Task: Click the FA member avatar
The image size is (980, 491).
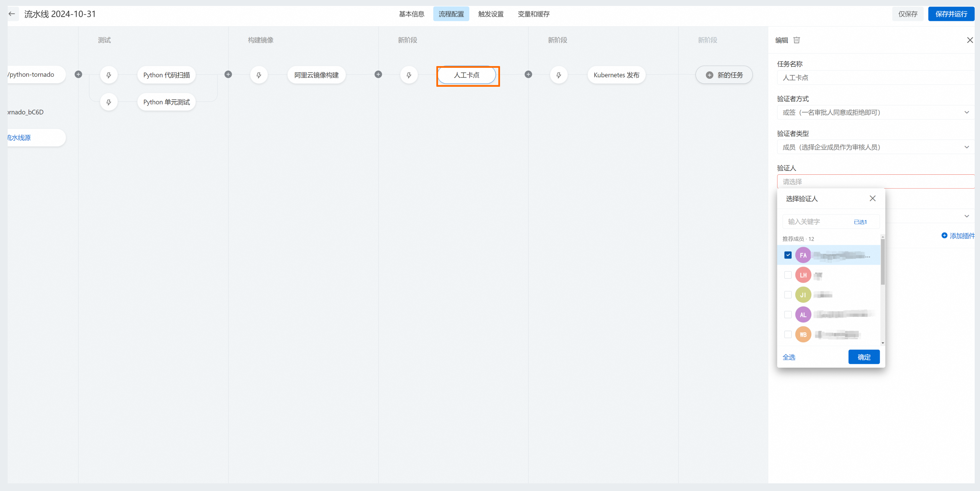Action: pyautogui.click(x=803, y=256)
